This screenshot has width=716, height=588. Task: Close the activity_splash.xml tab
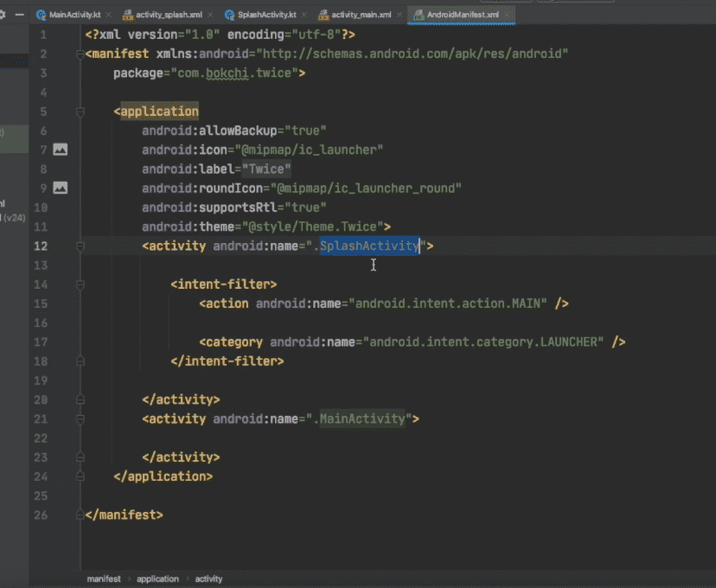[210, 16]
